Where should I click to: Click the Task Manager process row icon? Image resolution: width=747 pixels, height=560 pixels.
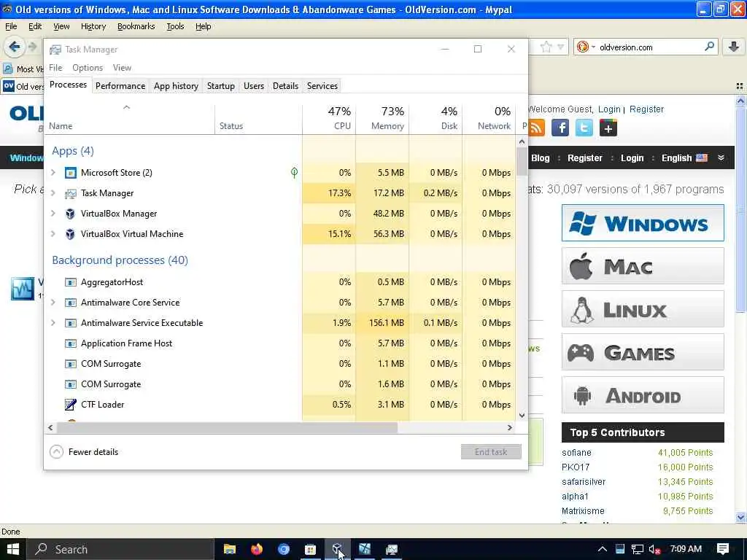(71, 193)
